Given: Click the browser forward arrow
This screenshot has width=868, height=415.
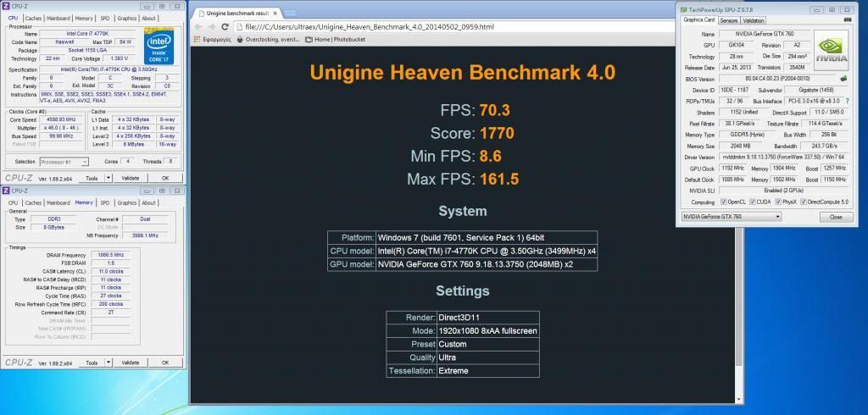Looking at the screenshot, I should coord(212,26).
